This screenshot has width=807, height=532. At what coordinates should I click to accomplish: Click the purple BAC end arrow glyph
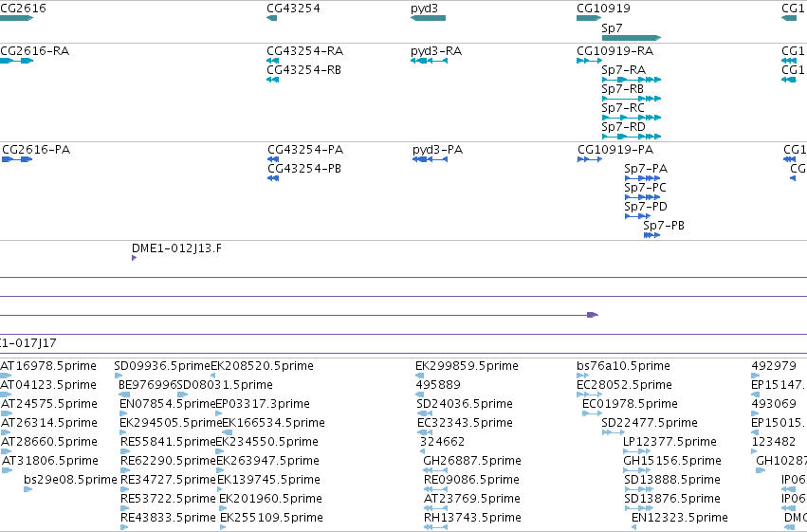[x=593, y=315]
